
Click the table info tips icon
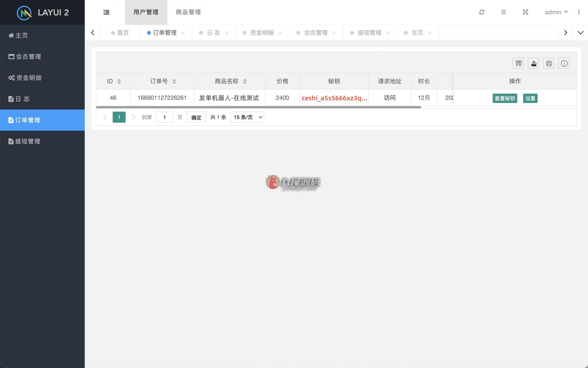pos(564,63)
